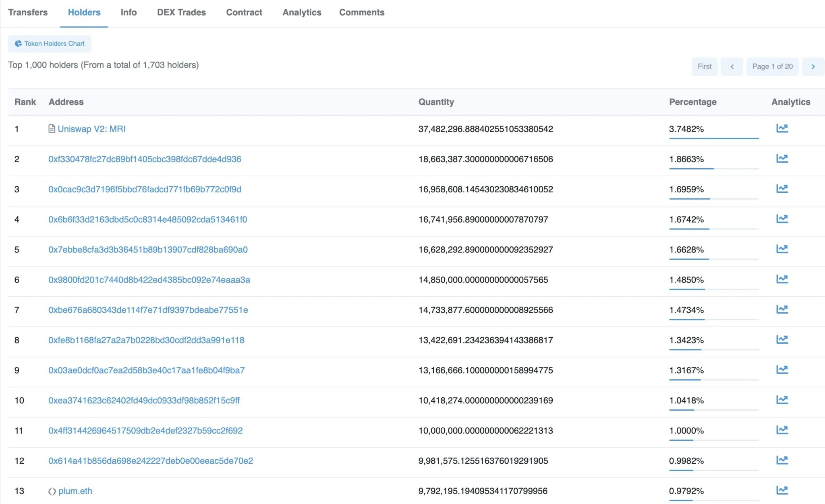Open analytics chart icon for rank 9 holder

[x=782, y=370]
